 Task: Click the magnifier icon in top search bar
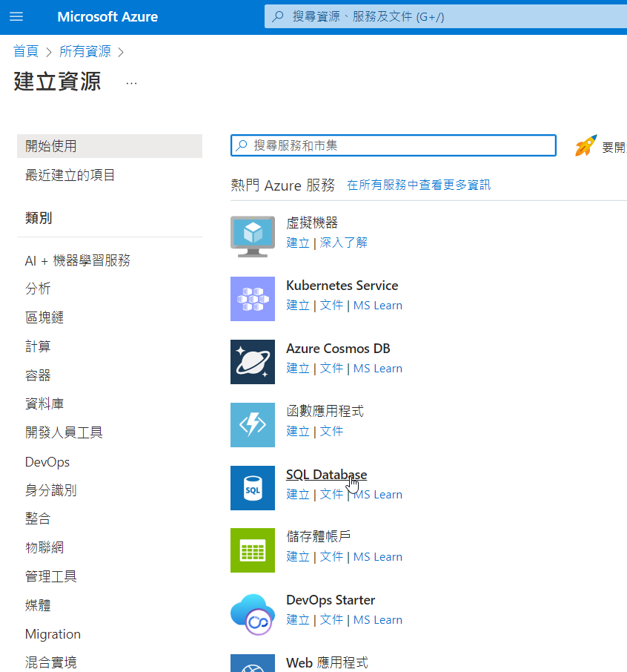click(277, 17)
